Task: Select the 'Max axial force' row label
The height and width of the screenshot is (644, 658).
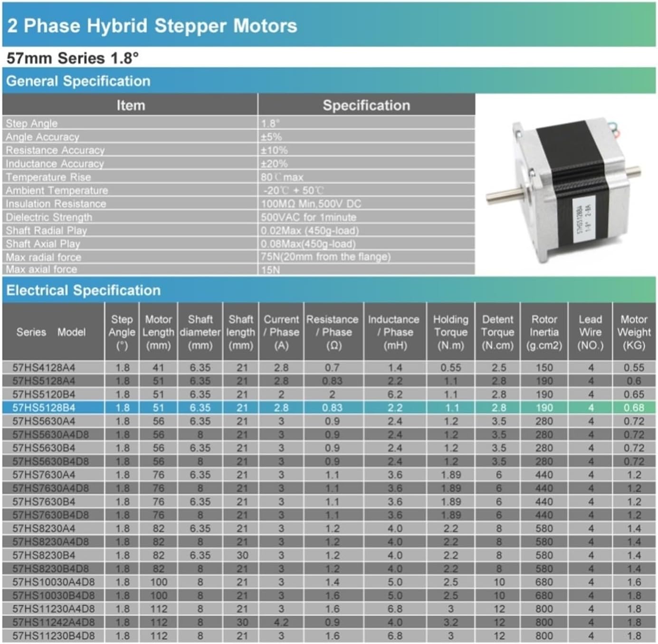Action: pyautogui.click(x=41, y=269)
